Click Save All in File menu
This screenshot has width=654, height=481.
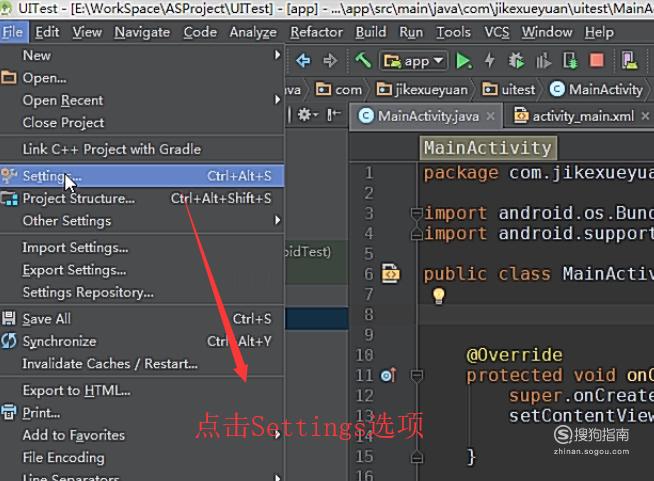click(x=142, y=319)
